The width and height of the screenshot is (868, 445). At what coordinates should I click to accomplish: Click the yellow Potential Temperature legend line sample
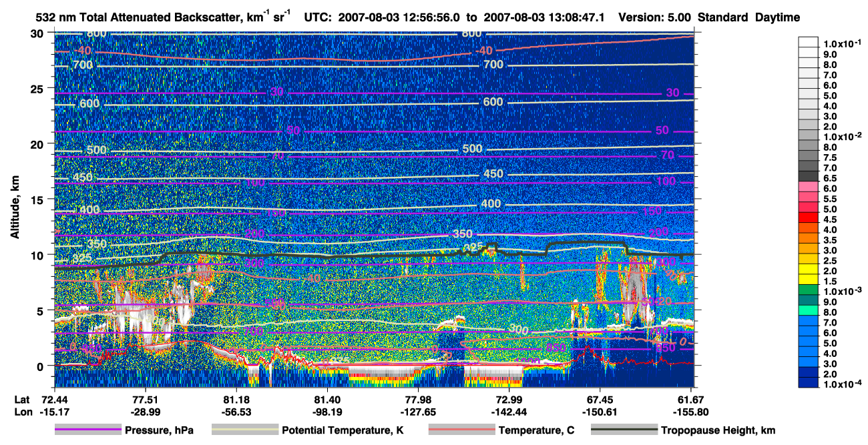(244, 430)
